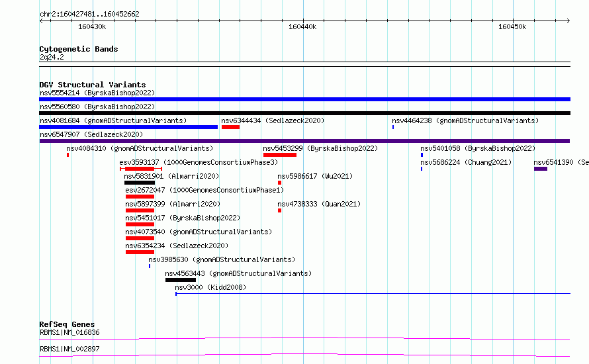
Task: Click the 160430k ruler tick label
Action: (92, 26)
